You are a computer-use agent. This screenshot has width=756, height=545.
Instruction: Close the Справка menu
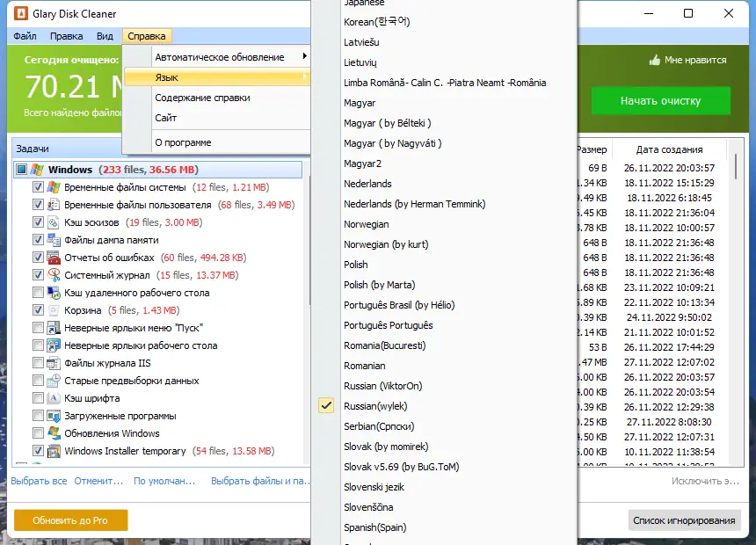coord(147,36)
